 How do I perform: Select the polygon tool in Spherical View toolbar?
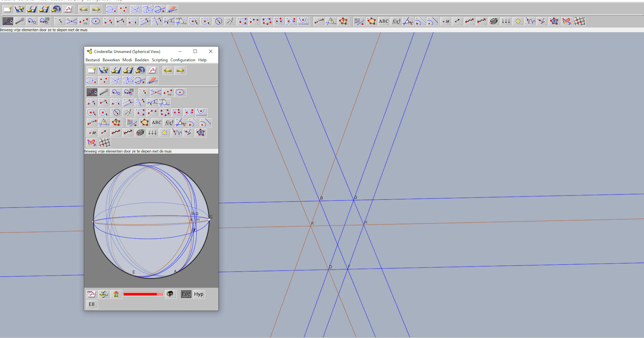tap(144, 123)
